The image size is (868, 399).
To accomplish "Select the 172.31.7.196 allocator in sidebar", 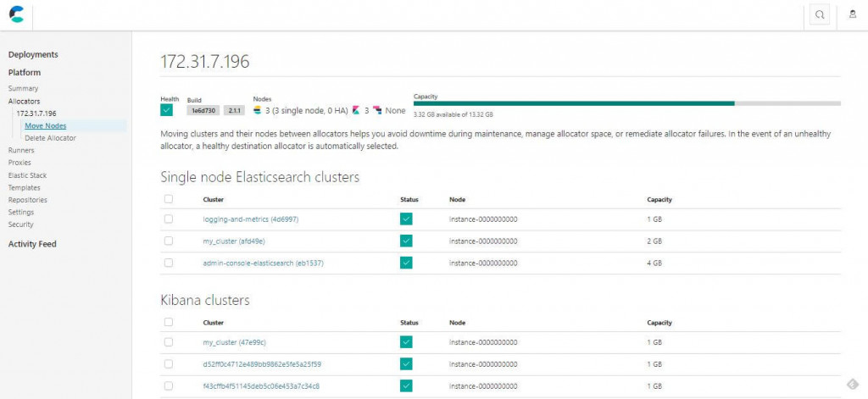I will click(x=36, y=114).
